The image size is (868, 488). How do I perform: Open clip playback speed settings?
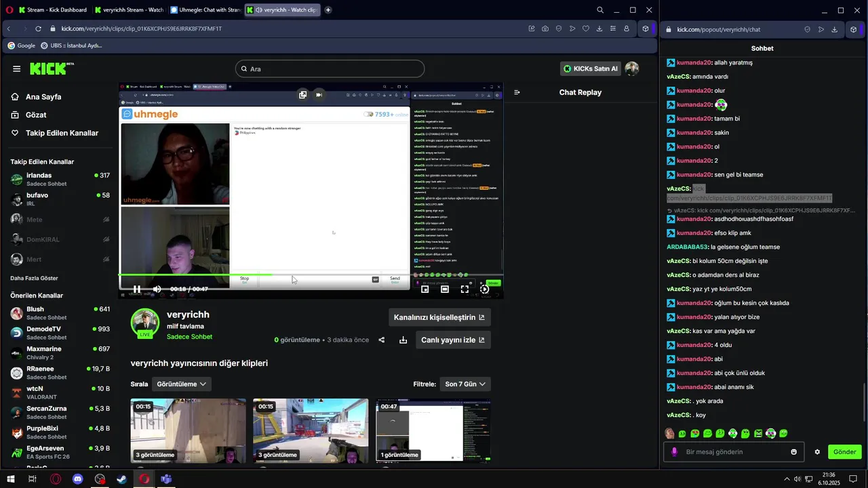click(484, 289)
